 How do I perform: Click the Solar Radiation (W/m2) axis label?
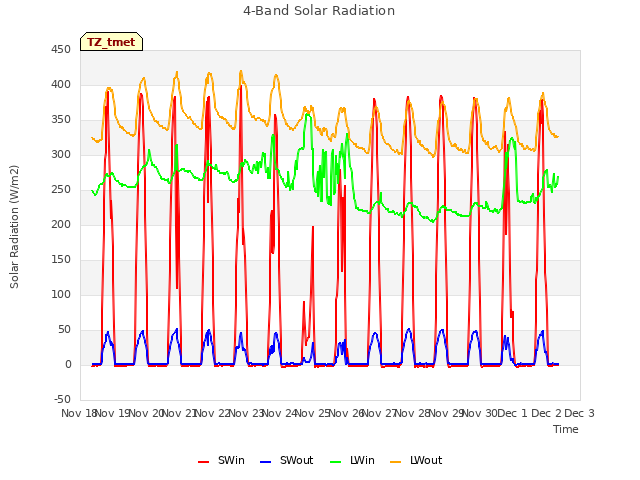pos(14,227)
